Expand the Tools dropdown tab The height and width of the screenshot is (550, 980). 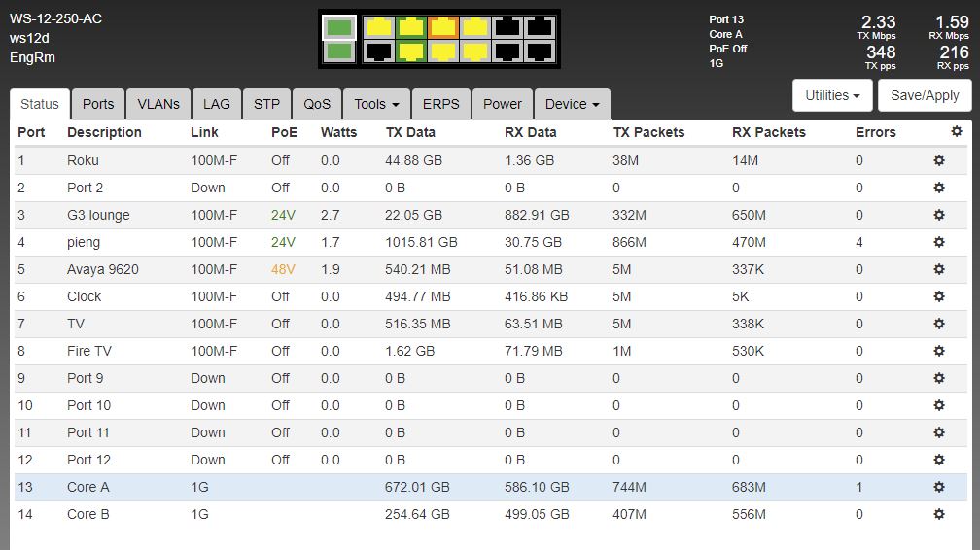coord(376,104)
